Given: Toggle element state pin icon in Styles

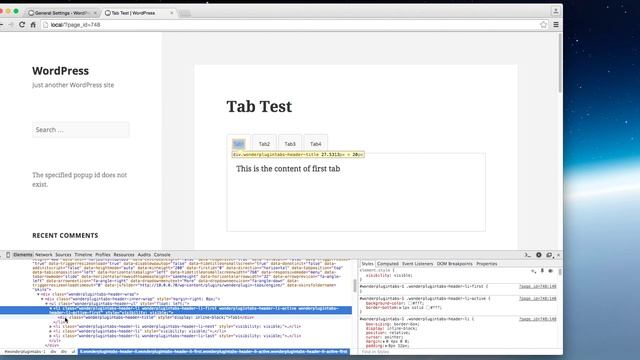Looking at the screenshot, I should point(542,271).
